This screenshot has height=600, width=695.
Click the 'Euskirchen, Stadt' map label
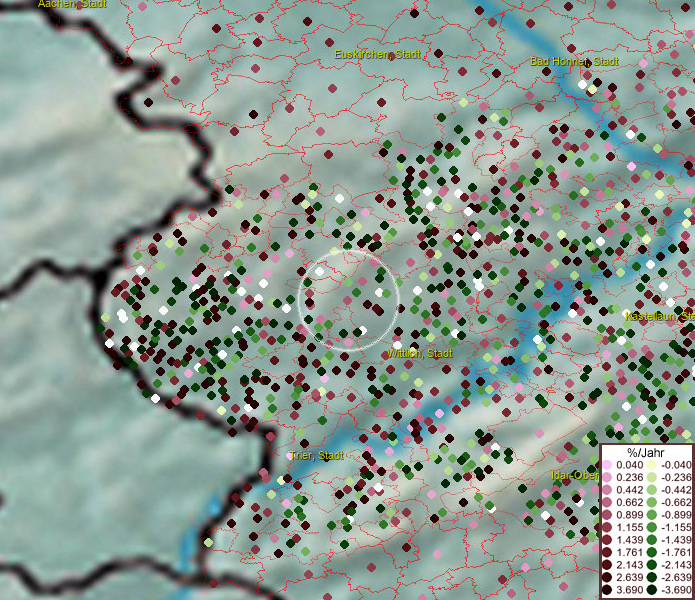(377, 55)
